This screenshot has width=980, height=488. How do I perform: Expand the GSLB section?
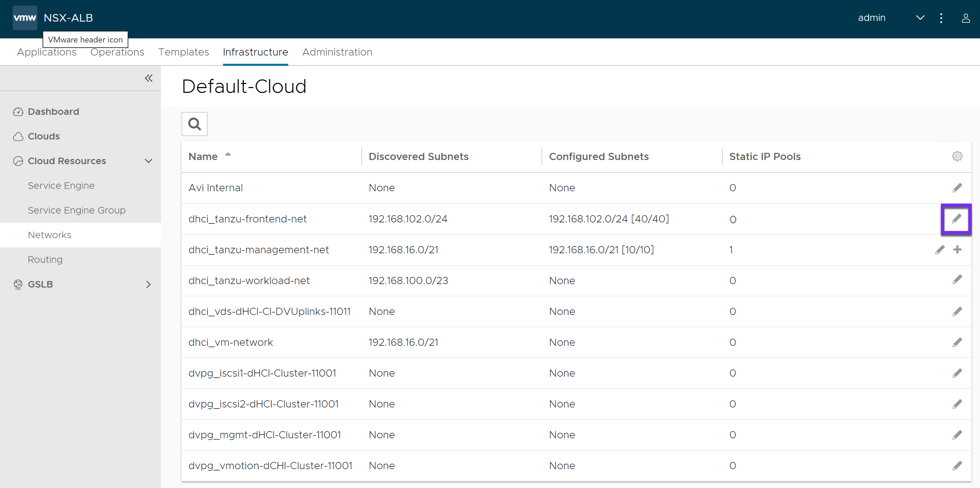pos(148,284)
